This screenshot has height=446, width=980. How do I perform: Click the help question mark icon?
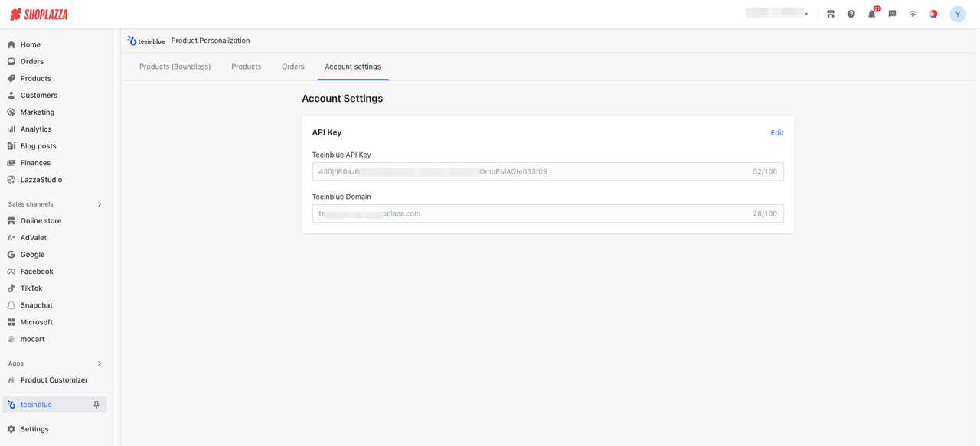(851, 14)
